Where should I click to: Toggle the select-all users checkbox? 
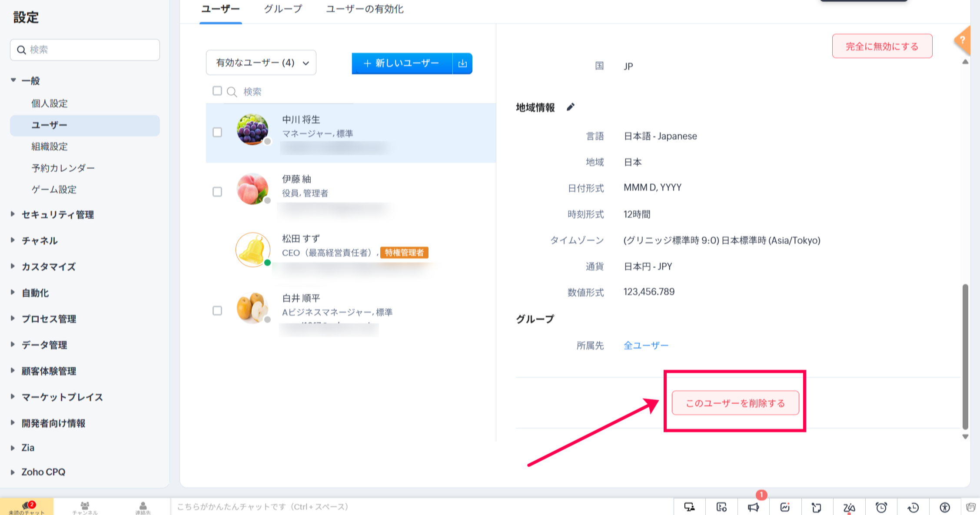[x=217, y=91]
